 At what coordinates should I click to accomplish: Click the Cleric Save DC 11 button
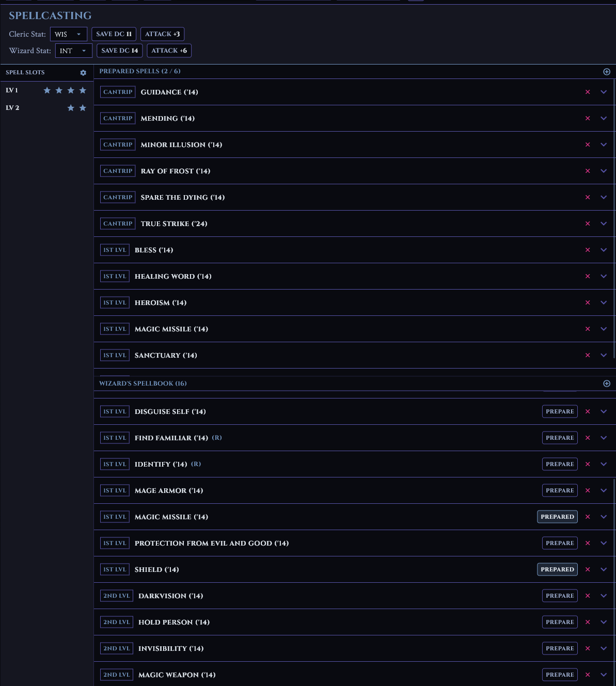114,34
